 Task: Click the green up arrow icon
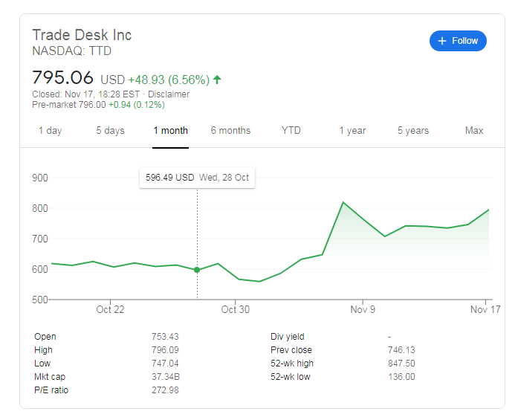(x=217, y=80)
